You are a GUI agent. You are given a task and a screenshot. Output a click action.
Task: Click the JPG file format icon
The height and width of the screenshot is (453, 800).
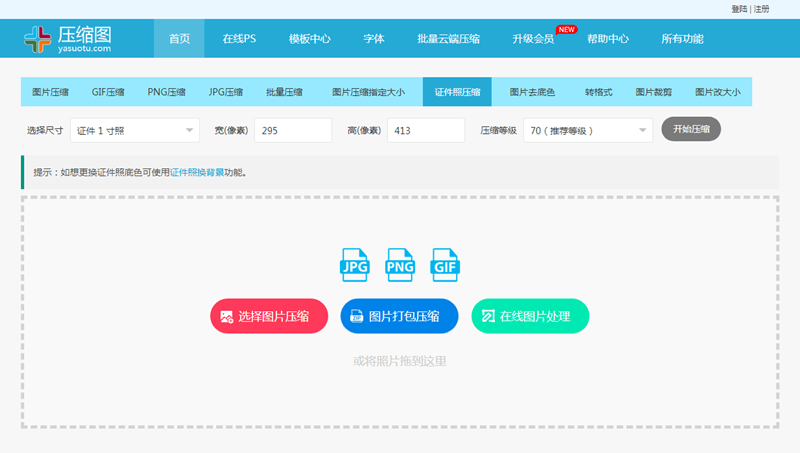click(355, 265)
